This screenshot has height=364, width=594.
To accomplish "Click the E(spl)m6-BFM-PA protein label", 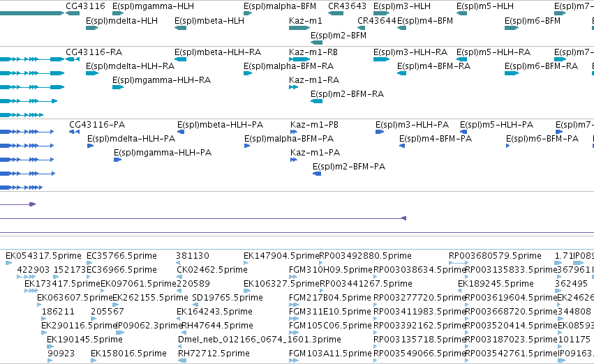I will pyautogui.click(x=542, y=139).
